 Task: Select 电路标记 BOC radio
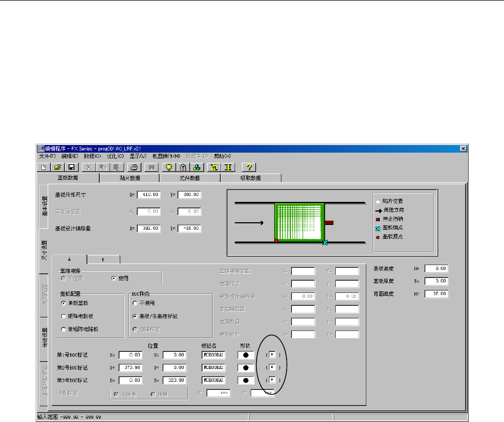pos(146,329)
